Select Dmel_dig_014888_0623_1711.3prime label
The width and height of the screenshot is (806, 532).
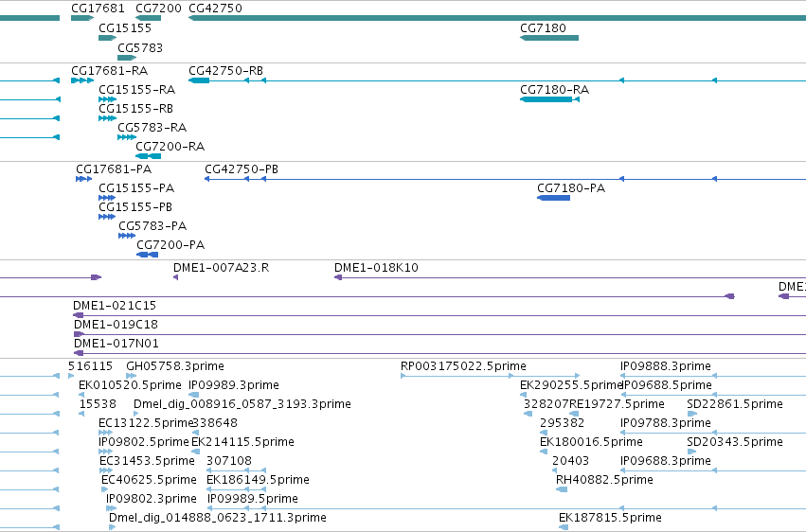218,518
